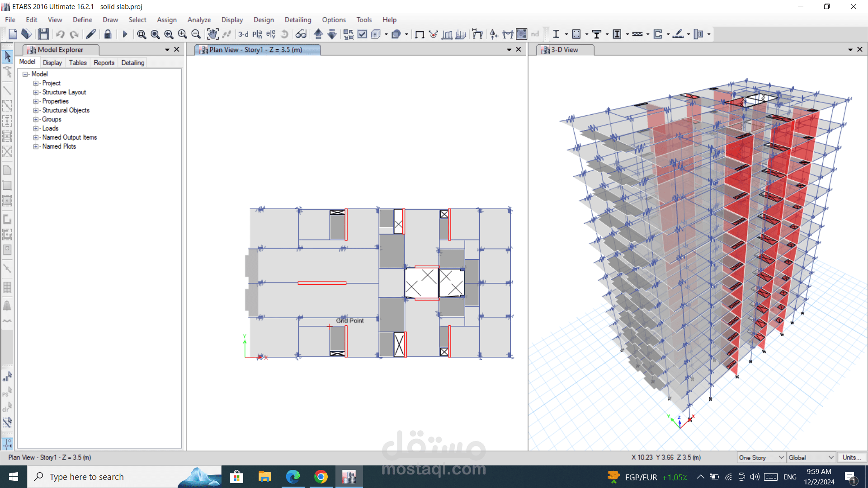This screenshot has height=488, width=868.
Task: Open the Plan View window dropdown arrow
Action: click(509, 50)
